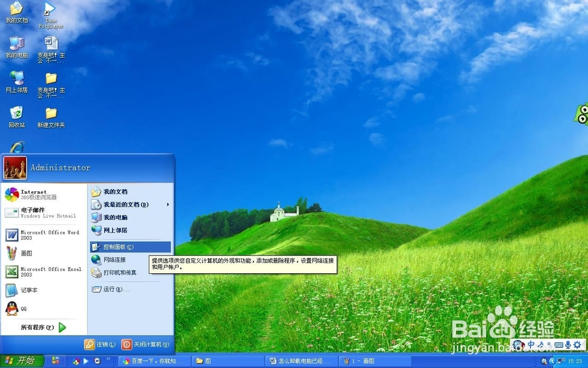Launch QQ from the Start menu

[44, 309]
